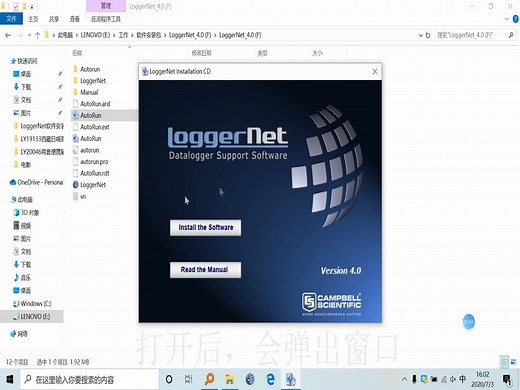520x390 pixels.
Task: Open Explorer help question icon
Action: pyautogui.click(x=515, y=19)
